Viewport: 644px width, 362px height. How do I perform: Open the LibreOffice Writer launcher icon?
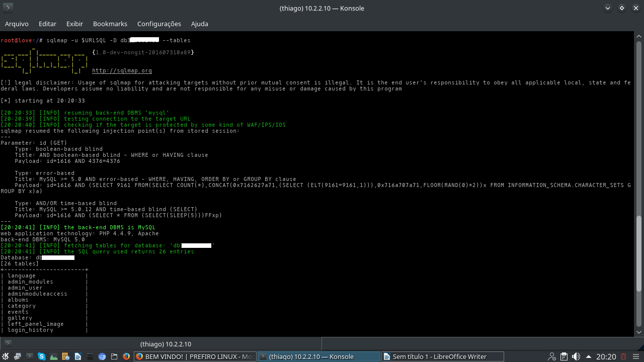tap(78, 356)
